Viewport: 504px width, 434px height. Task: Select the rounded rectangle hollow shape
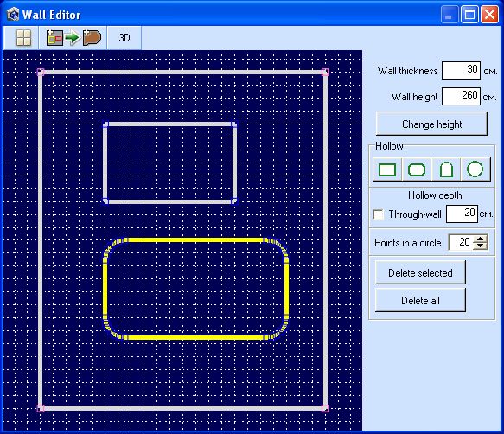417,169
